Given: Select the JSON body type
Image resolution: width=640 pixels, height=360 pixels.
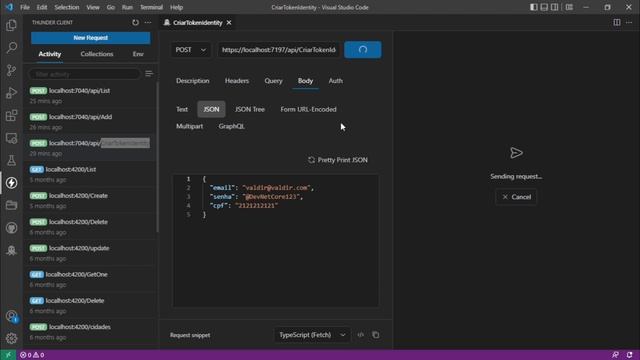Looking at the screenshot, I should coord(211,109).
